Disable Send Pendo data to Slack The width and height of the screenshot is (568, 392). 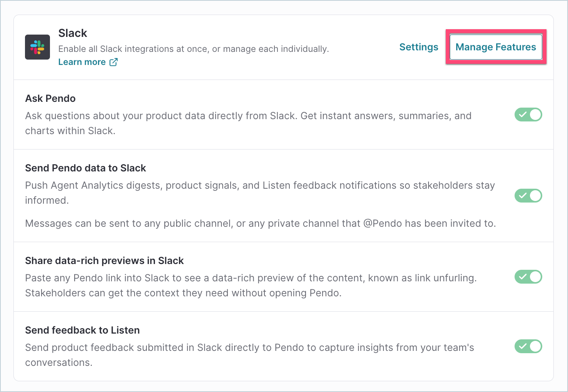coord(528,196)
